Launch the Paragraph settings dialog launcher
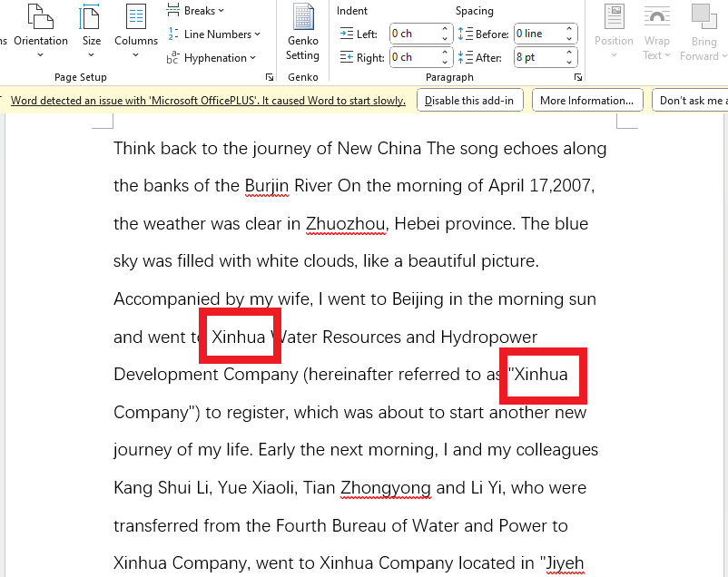 pos(578,77)
